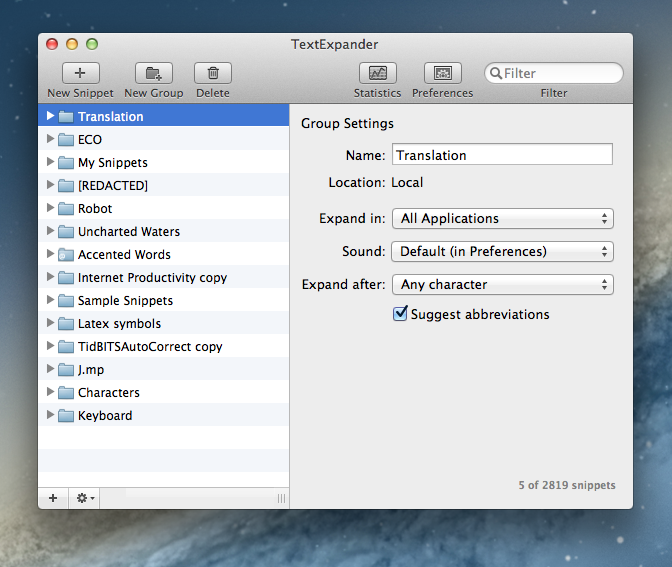Click the New Group folder icon

point(154,73)
